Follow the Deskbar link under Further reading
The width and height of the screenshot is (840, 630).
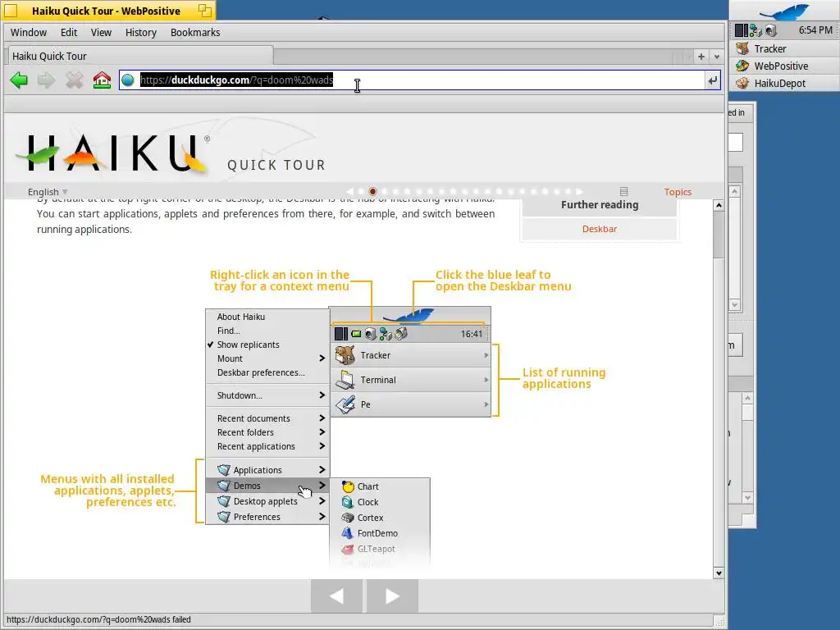[x=600, y=229]
